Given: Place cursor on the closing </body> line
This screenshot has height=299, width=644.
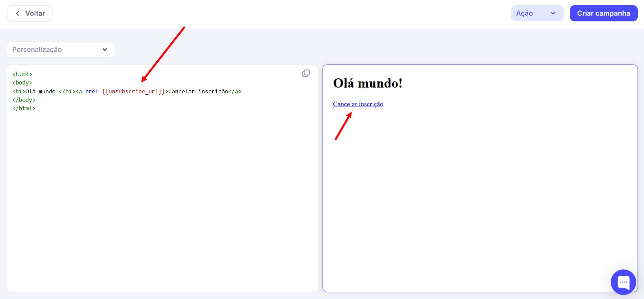Looking at the screenshot, I should 24,100.
